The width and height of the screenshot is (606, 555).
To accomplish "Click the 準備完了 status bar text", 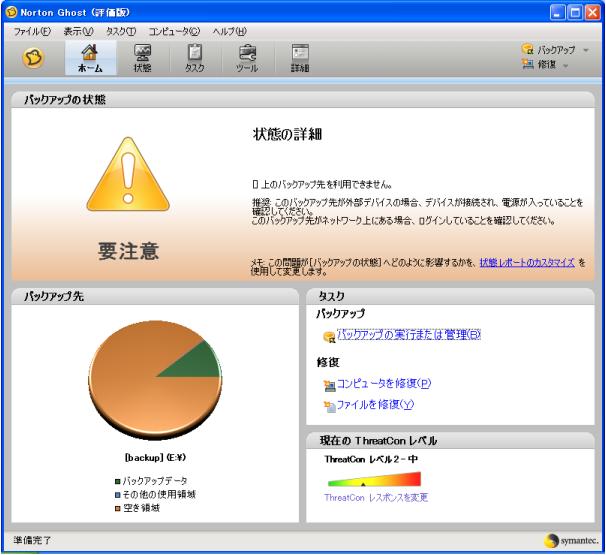I will 32,540.
